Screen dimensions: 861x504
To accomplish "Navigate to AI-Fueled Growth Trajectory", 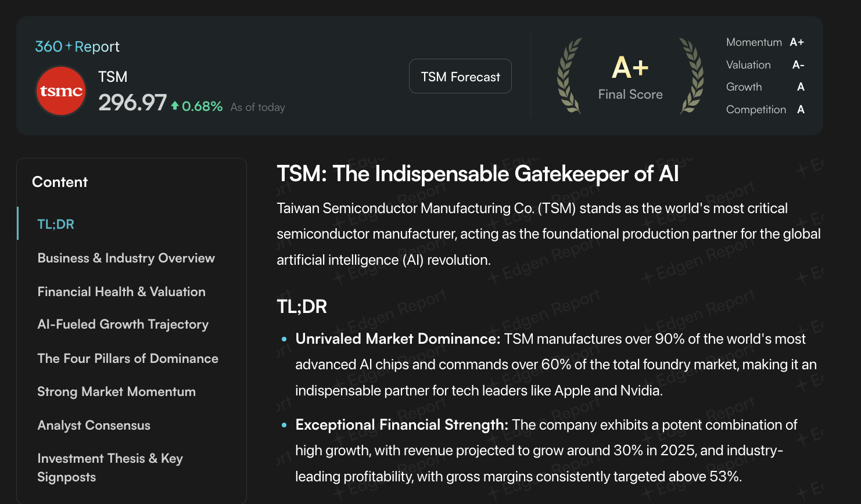I will point(123,325).
